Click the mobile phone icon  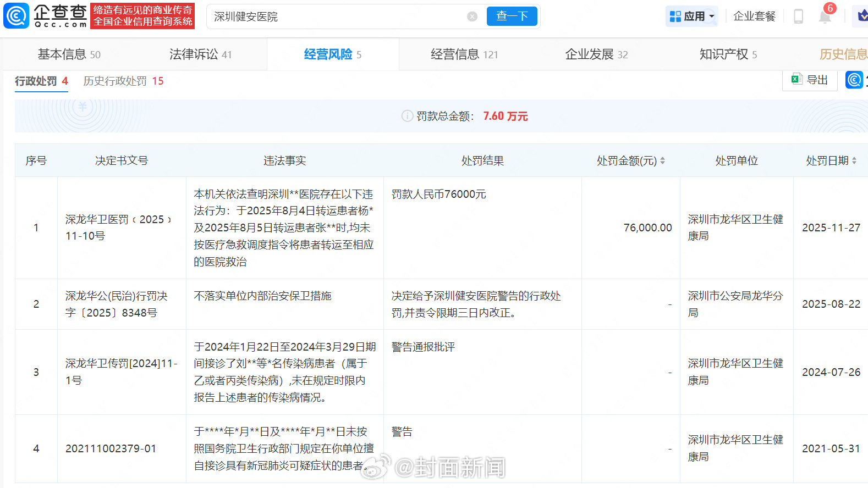pyautogui.click(x=798, y=16)
